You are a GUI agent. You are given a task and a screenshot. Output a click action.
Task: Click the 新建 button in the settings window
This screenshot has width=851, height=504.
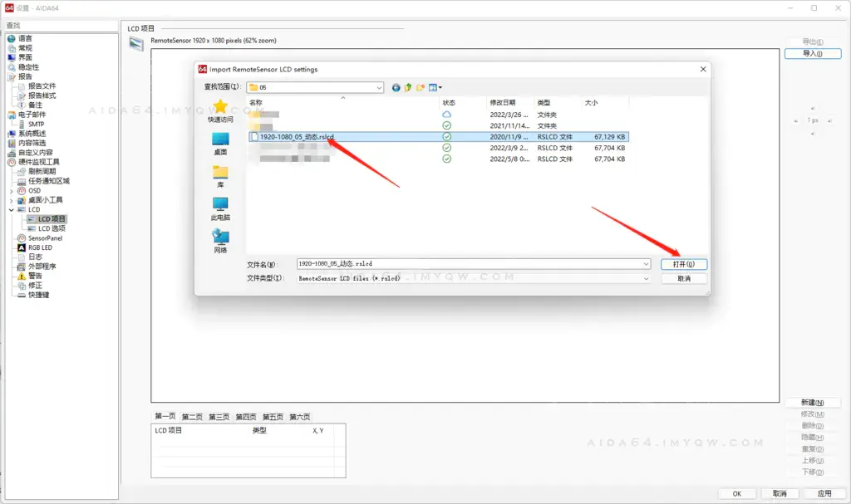tap(813, 403)
